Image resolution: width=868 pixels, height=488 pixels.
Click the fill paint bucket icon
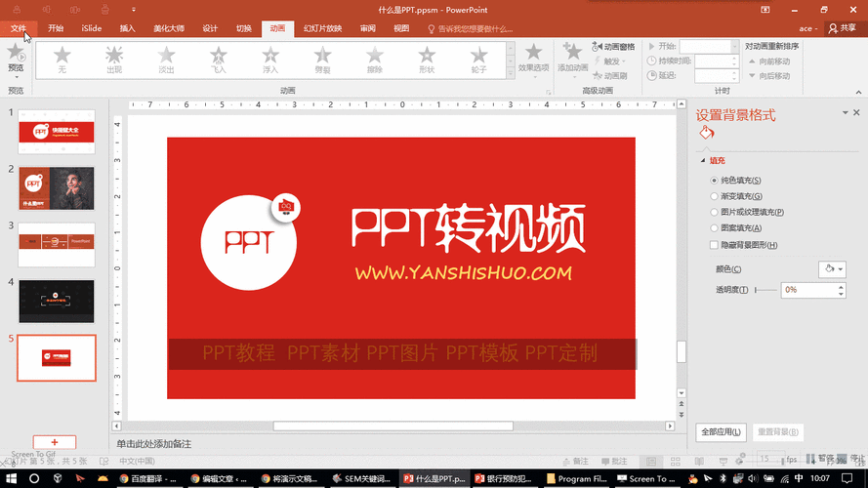click(x=706, y=132)
